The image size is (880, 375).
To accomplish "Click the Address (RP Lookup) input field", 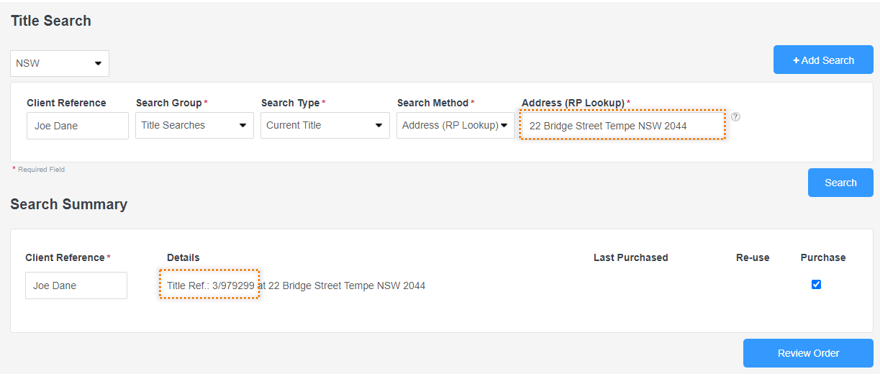I will click(623, 126).
